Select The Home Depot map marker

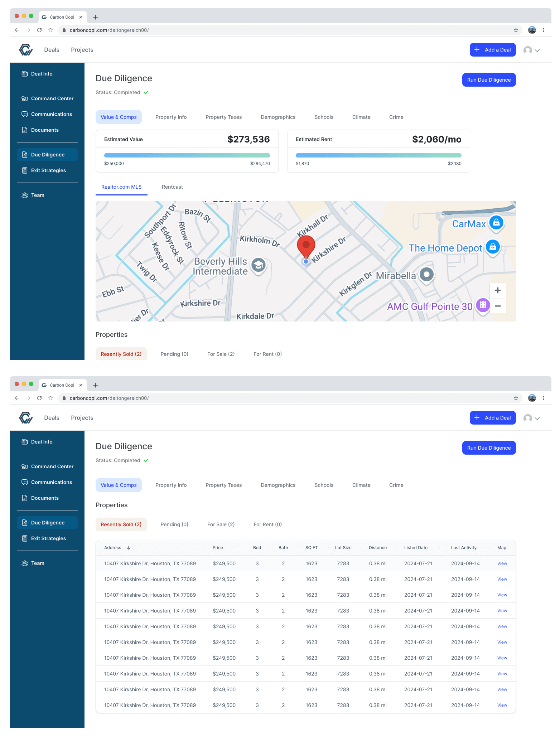(493, 247)
